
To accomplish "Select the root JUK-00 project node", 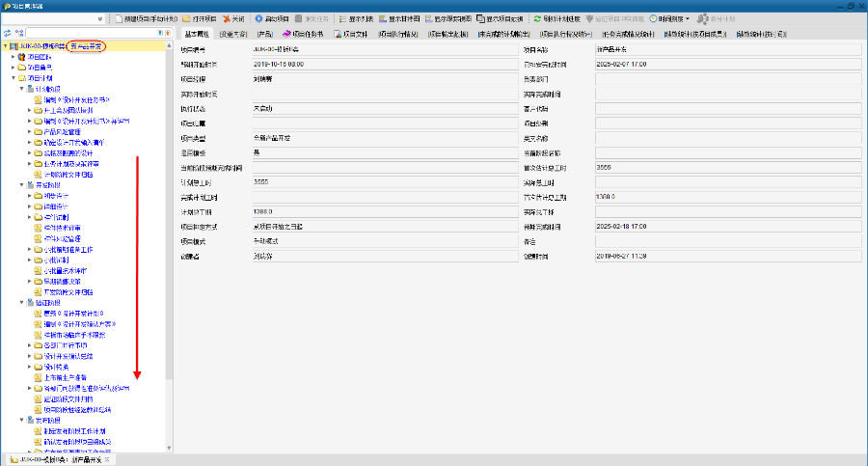I will point(41,45).
